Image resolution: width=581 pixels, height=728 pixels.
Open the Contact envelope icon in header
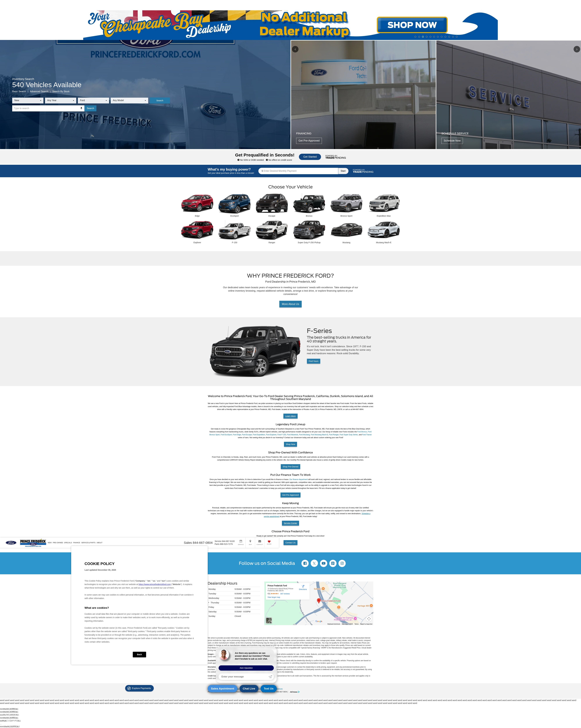(260, 541)
